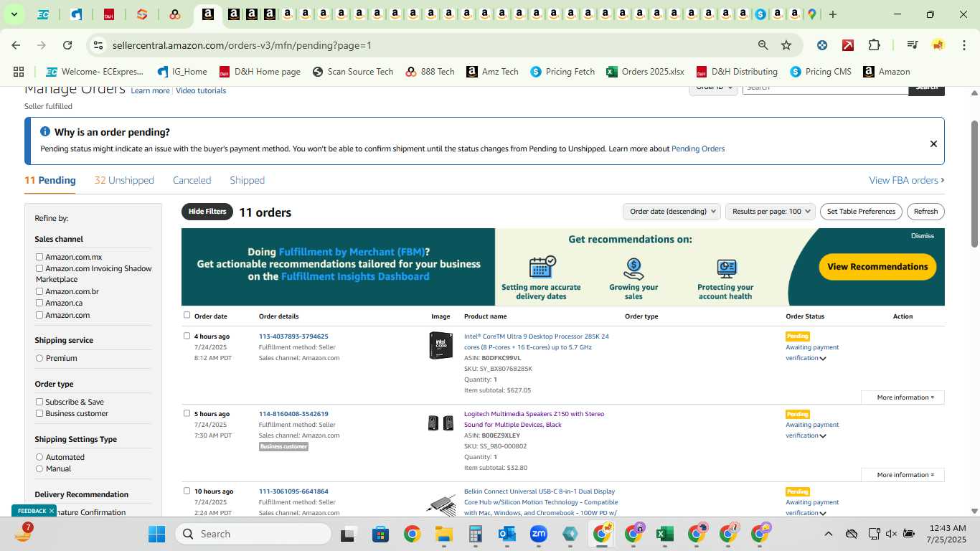Image resolution: width=980 pixels, height=551 pixels.
Task: Select order 113-4037893-3794625 checkbox
Action: click(x=187, y=336)
